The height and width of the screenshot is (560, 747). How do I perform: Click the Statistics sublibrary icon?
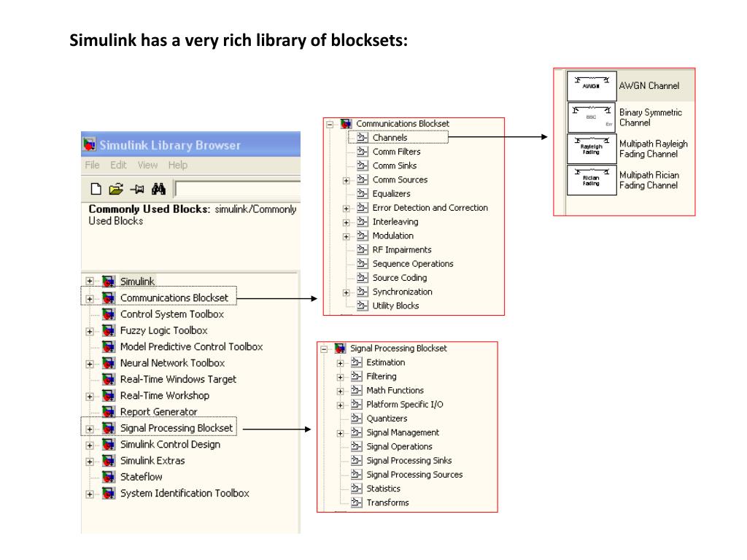click(356, 488)
